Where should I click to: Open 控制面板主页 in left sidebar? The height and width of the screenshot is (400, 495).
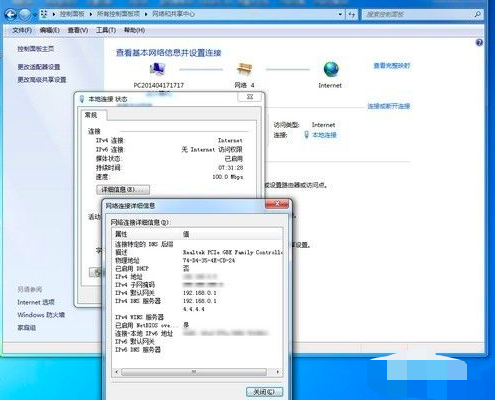[36, 49]
